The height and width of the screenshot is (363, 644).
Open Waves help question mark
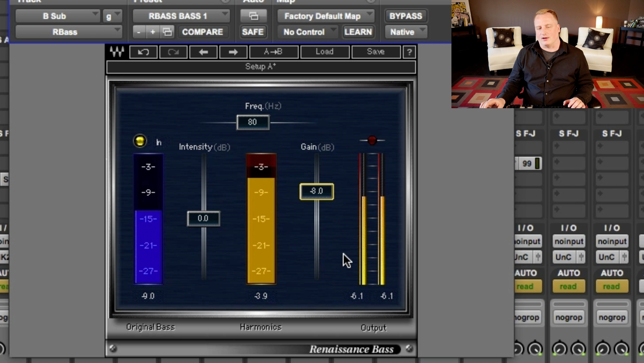409,52
